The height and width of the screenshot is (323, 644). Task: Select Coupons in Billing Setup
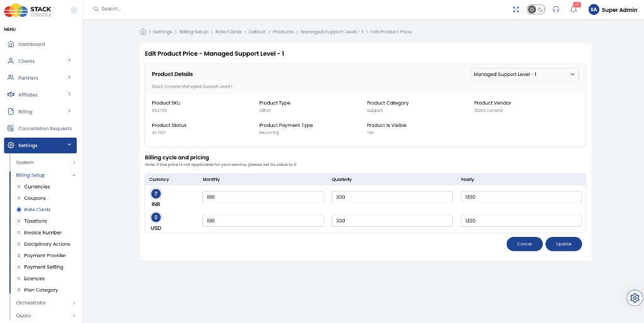pos(35,198)
